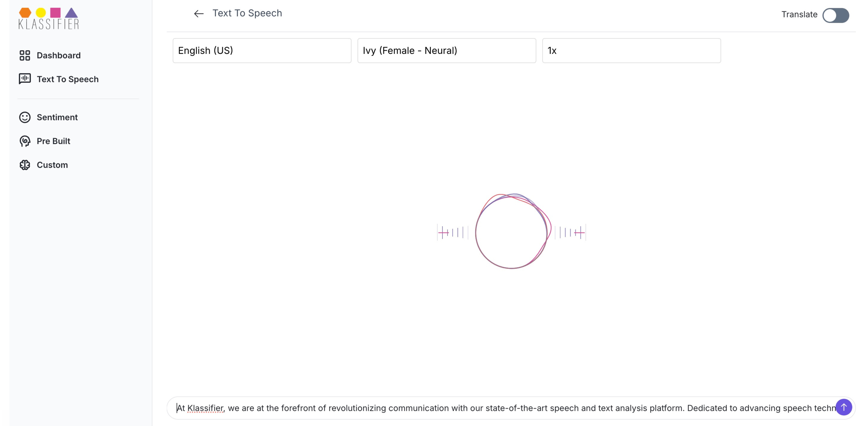Navigate to the Dashboard page
The height and width of the screenshot is (426, 868).
pyautogui.click(x=59, y=55)
